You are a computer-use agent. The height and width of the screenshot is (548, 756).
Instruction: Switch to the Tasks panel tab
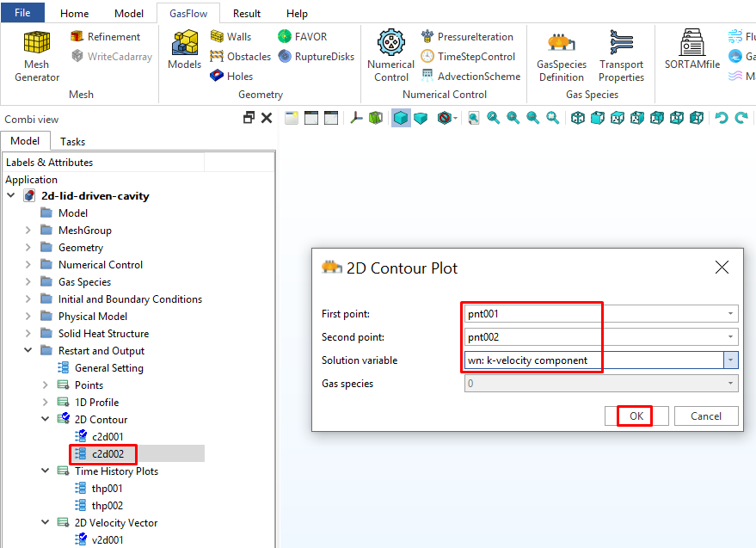[73, 141]
